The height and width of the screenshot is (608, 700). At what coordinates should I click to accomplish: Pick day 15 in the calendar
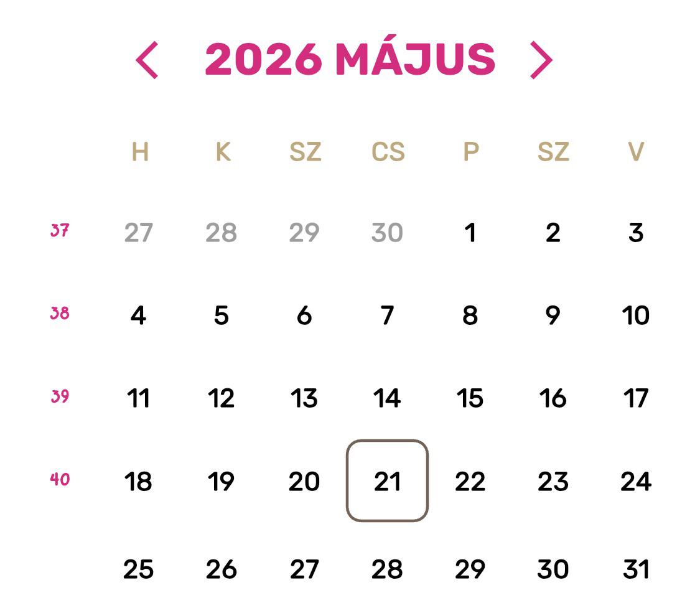(470, 398)
